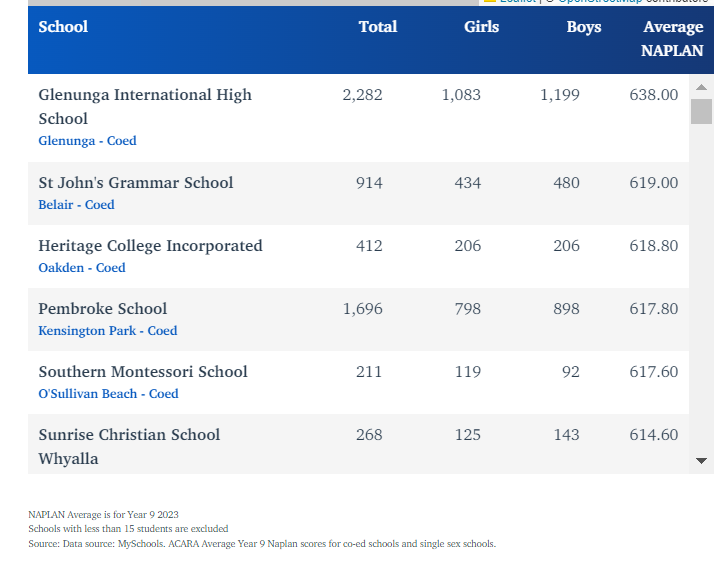This screenshot has width=723, height=571.
Task: Sort by Boys column header
Action: point(583,27)
